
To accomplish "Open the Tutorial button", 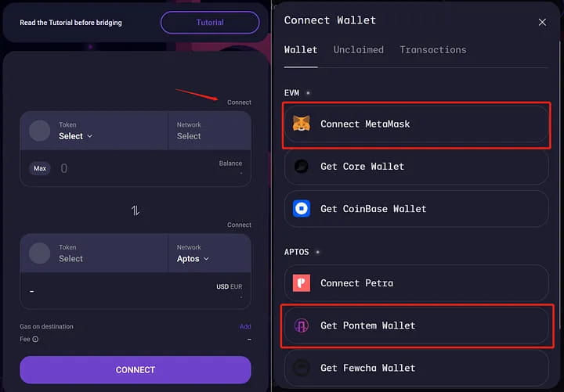I will 209,23.
